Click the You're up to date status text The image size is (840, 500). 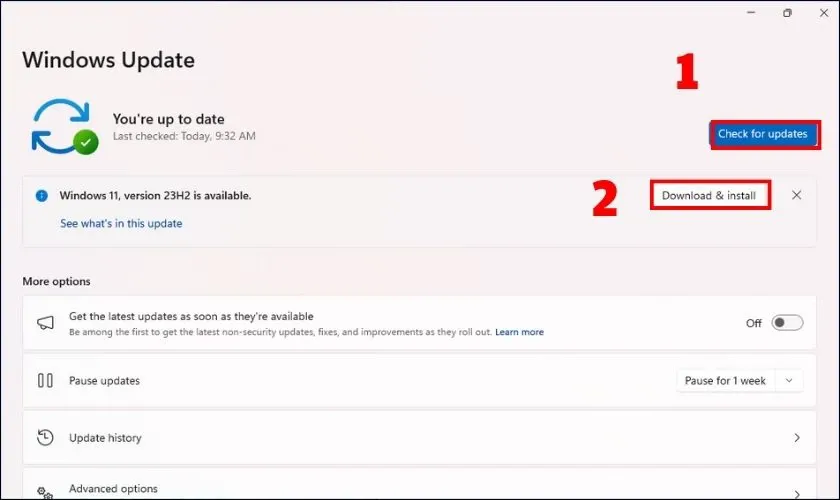point(168,118)
